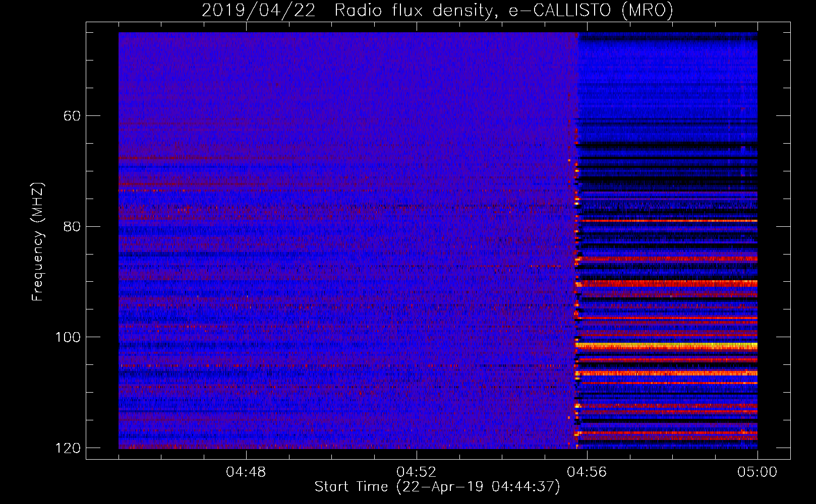This screenshot has height=504, width=816.
Task: Click the '04:56' time tick label
Action: click(587, 472)
